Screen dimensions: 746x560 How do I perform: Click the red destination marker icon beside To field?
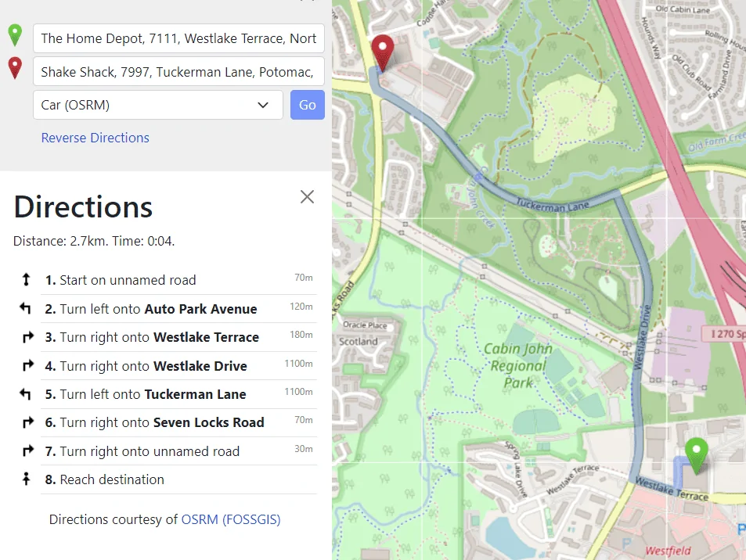[x=15, y=68]
